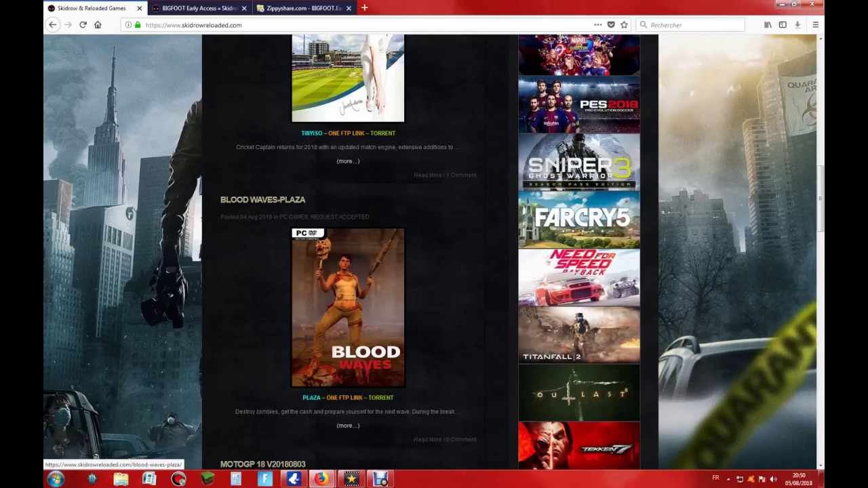Open Need for Speed Payback banner
This screenshot has height=488, width=868.
pos(579,277)
